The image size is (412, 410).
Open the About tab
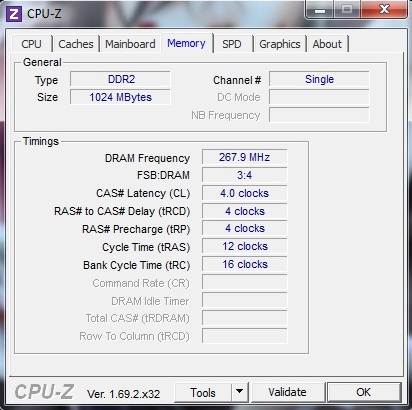coord(327,44)
